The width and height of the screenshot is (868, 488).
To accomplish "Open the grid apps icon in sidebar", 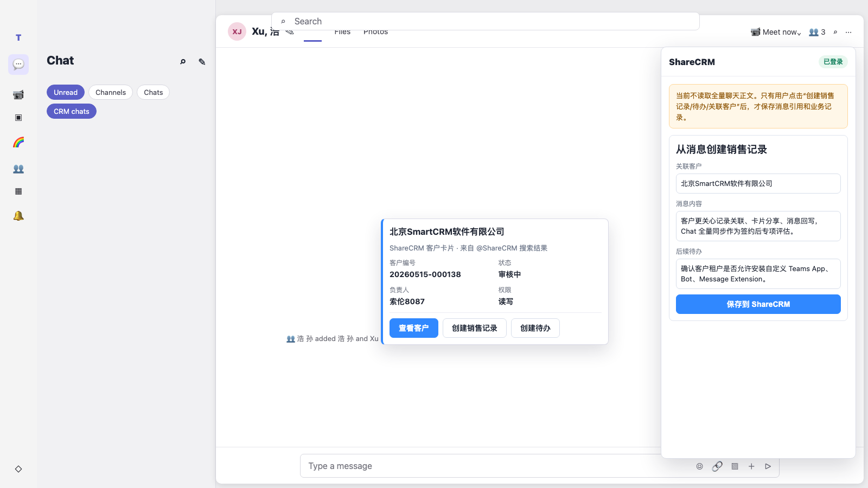I will (x=18, y=191).
